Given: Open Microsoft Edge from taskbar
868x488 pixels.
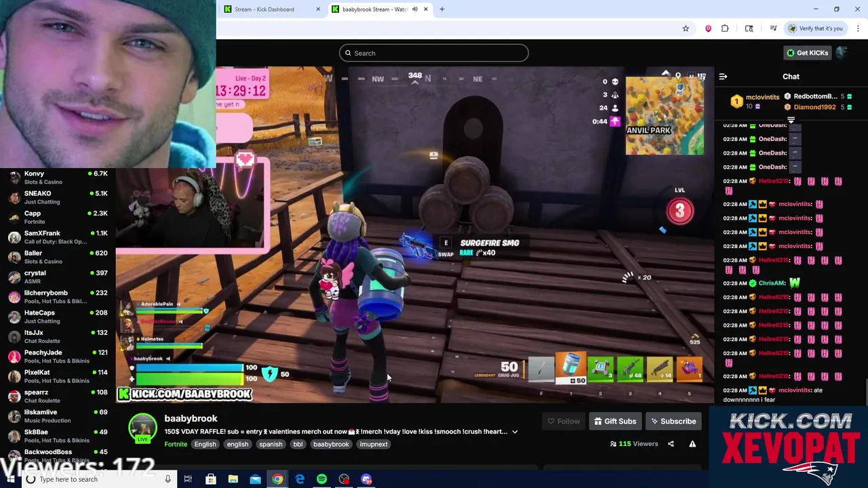Looking at the screenshot, I should [x=300, y=479].
